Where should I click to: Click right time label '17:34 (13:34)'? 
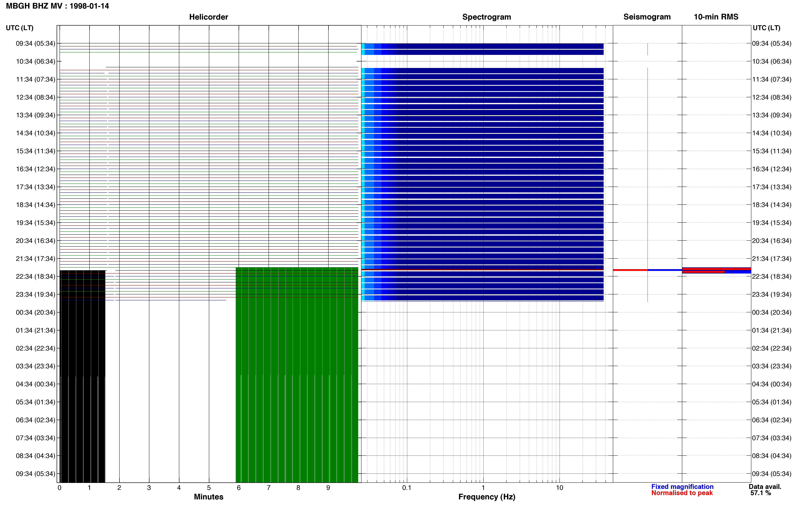pos(772,187)
